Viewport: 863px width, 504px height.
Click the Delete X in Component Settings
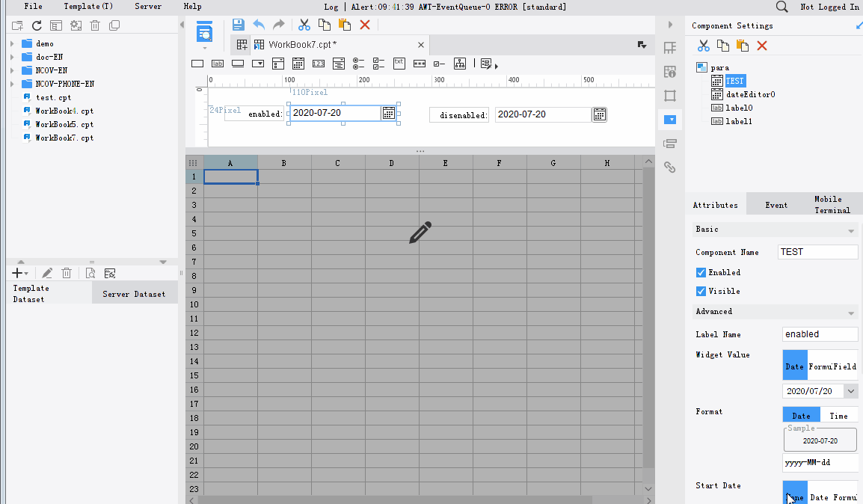coord(762,46)
